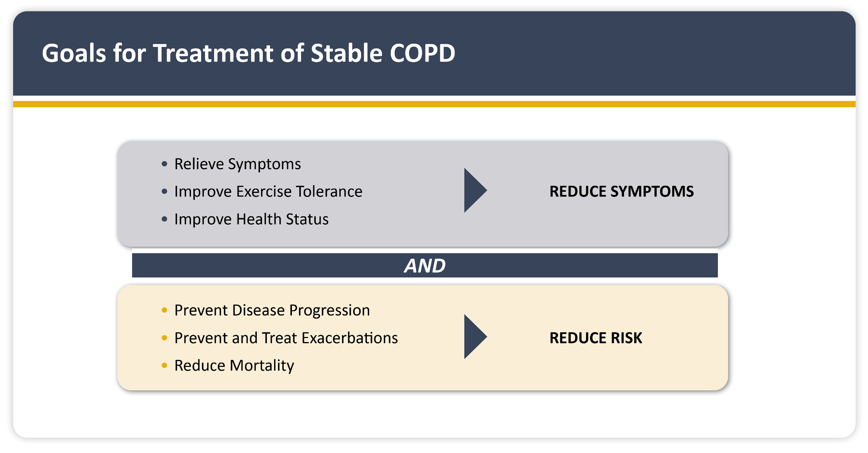Select the slide title Goals for Treatment of Stable COPD

248,53
